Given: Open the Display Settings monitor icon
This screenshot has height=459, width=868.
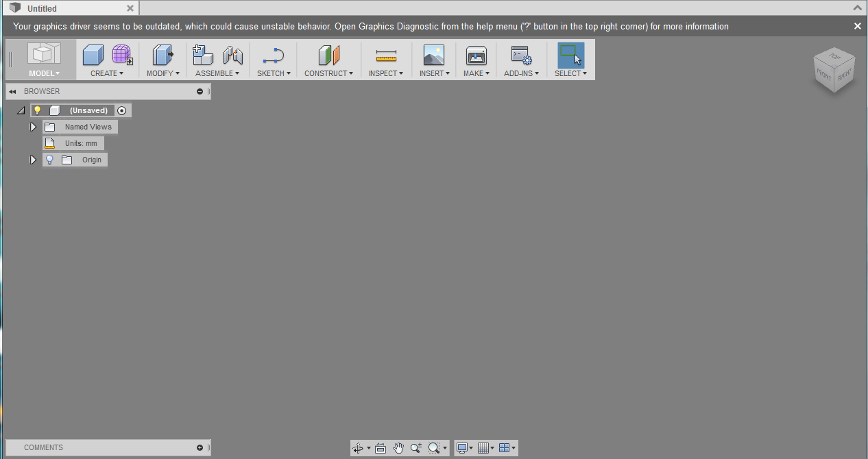Looking at the screenshot, I should [x=463, y=448].
